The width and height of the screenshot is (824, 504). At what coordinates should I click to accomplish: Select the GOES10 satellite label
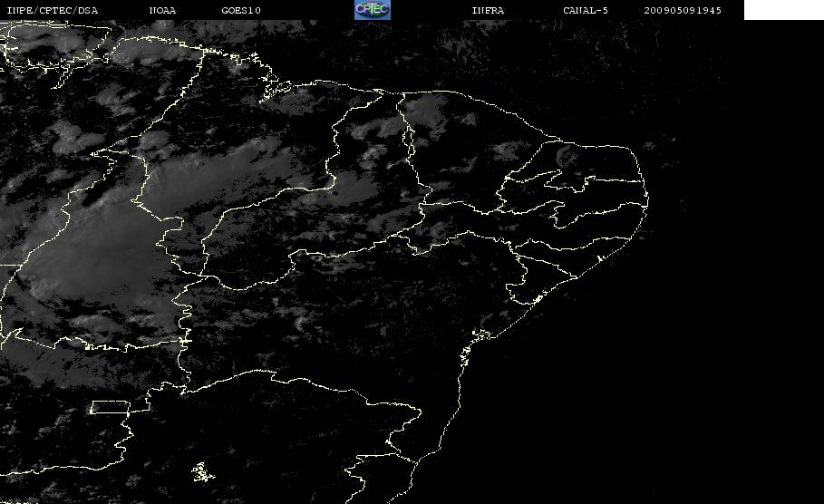tap(241, 11)
